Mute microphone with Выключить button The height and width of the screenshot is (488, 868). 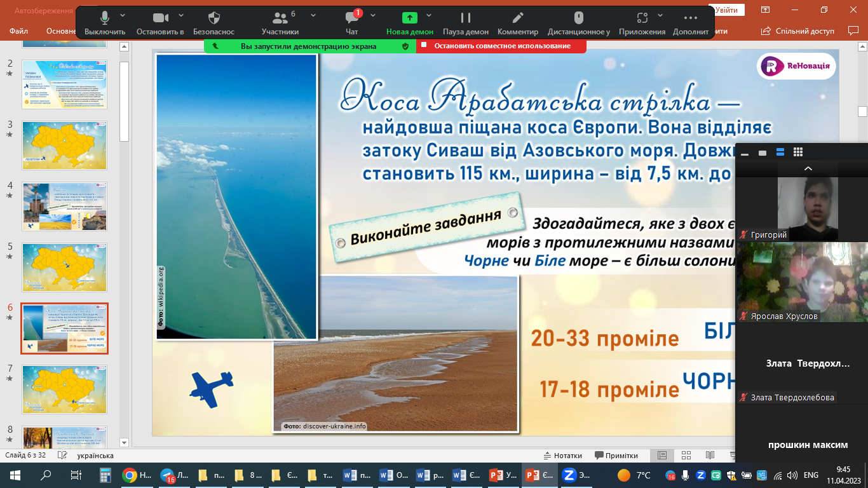click(105, 23)
